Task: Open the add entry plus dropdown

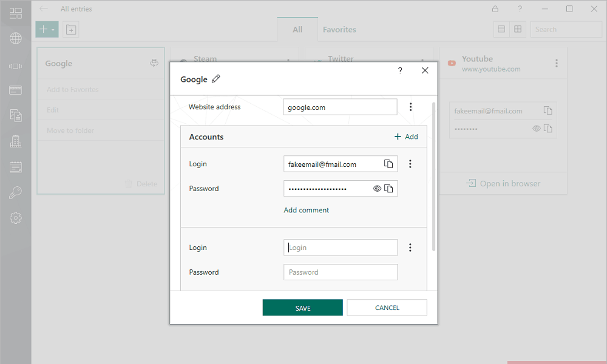Action: [47, 29]
